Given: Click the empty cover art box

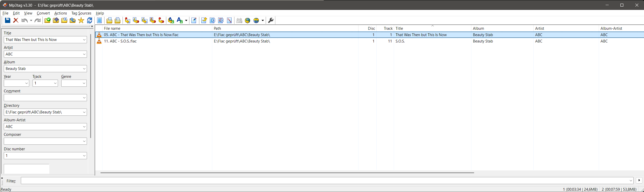Looking at the screenshot, I should [26, 169].
